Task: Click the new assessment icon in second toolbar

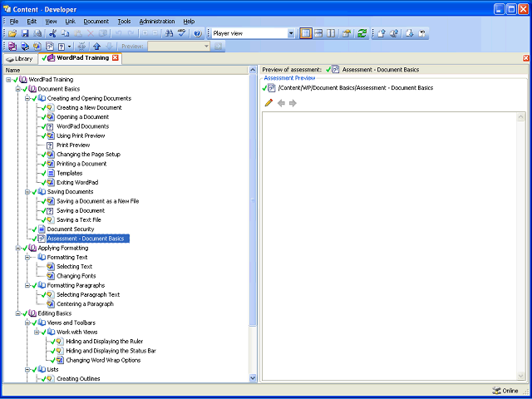Action: [50, 47]
